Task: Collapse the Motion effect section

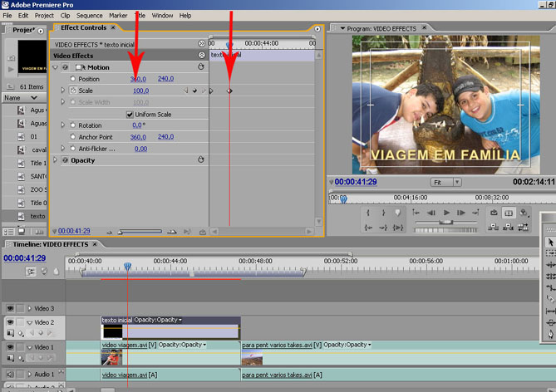Action: (x=56, y=67)
